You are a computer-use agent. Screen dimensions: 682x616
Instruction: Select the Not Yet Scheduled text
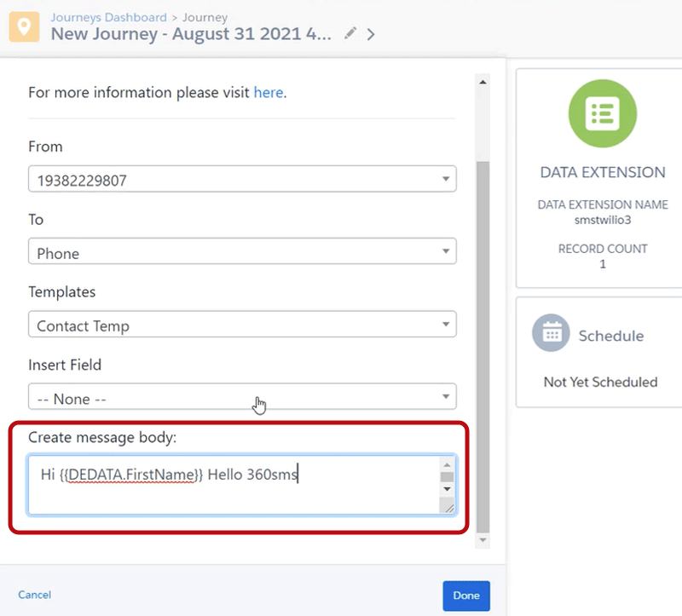tap(600, 382)
